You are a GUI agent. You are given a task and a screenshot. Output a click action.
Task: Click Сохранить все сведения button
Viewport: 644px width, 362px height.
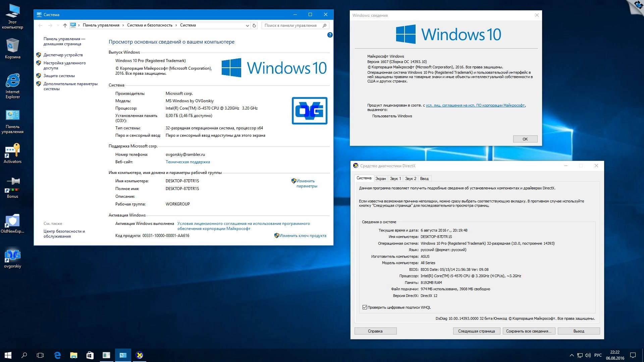[x=529, y=331]
